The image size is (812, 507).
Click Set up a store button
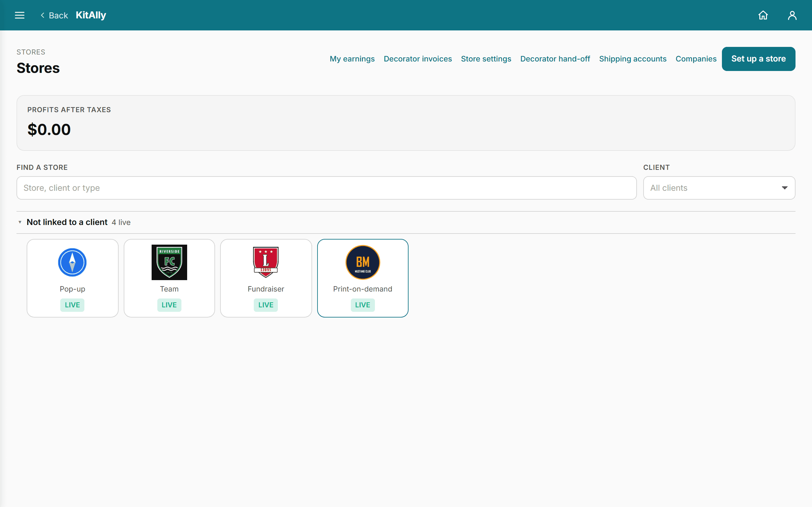pos(758,59)
